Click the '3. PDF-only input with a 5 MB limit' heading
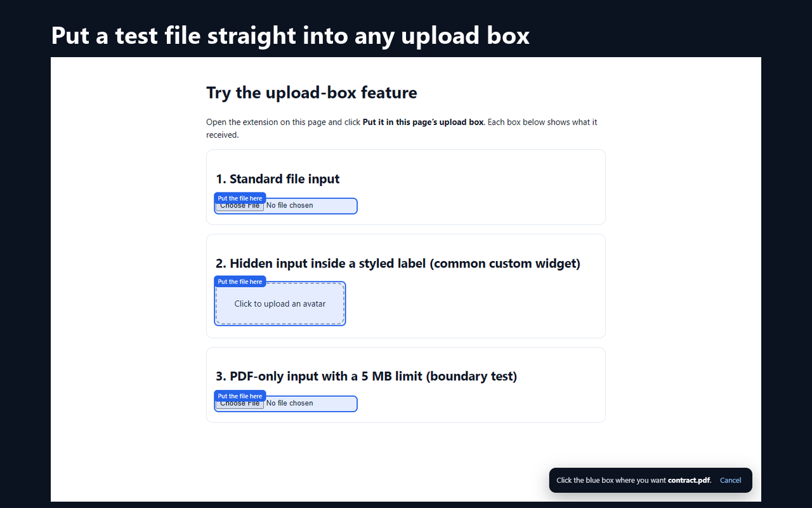This screenshot has width=812, height=508. coord(366,377)
